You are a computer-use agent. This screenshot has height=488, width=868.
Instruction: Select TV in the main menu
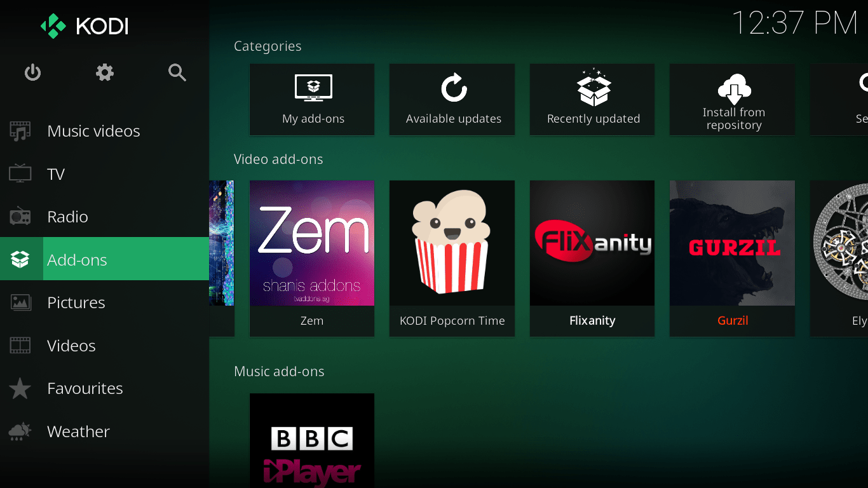tap(104, 173)
